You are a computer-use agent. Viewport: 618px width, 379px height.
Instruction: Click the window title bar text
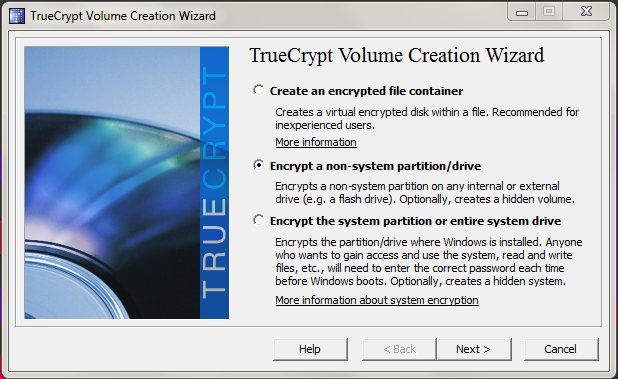[123, 16]
